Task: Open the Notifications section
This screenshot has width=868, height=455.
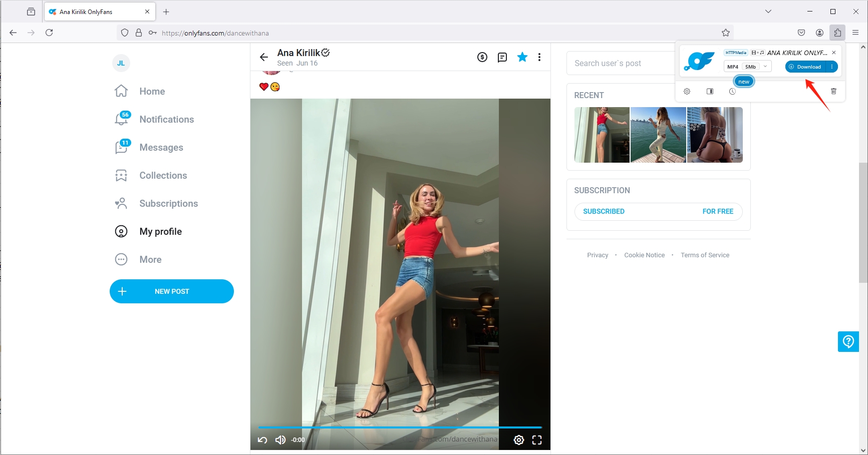Action: [x=167, y=119]
